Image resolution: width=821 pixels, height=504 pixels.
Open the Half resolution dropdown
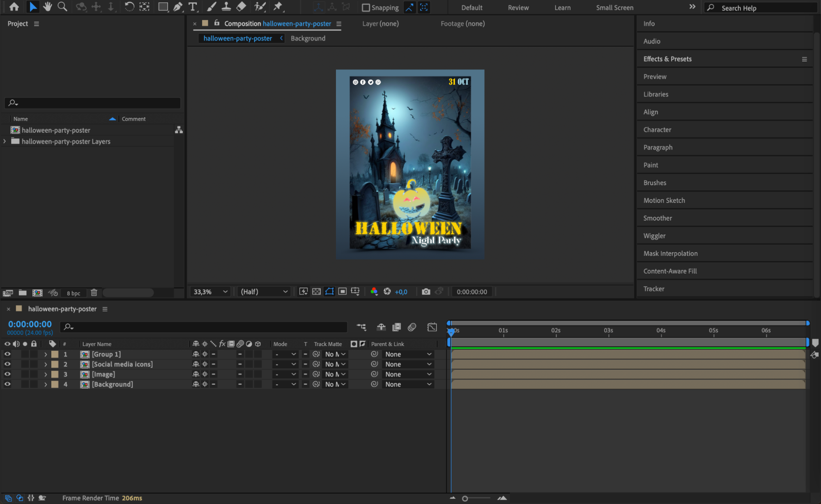(x=264, y=292)
